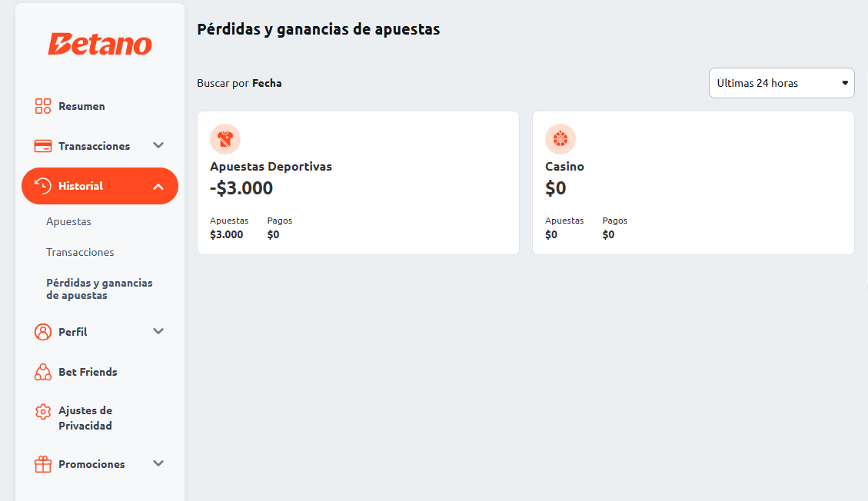Click the Bet Friends people icon

(42, 372)
